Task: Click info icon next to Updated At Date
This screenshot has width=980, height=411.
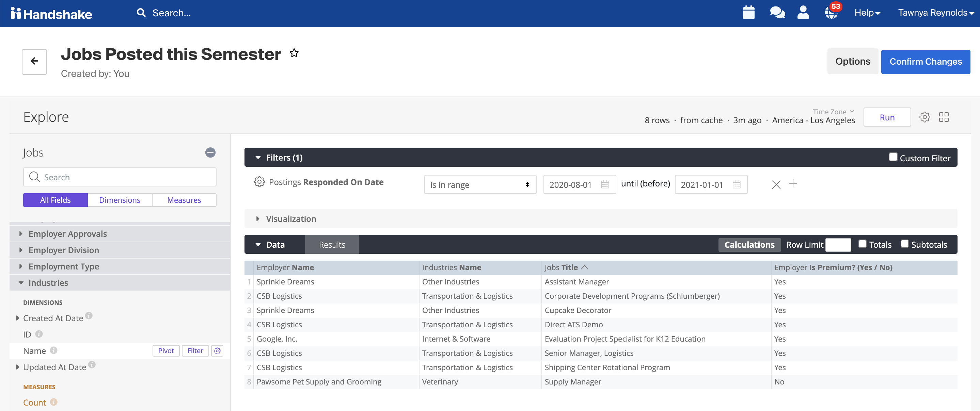Action: 92,364
